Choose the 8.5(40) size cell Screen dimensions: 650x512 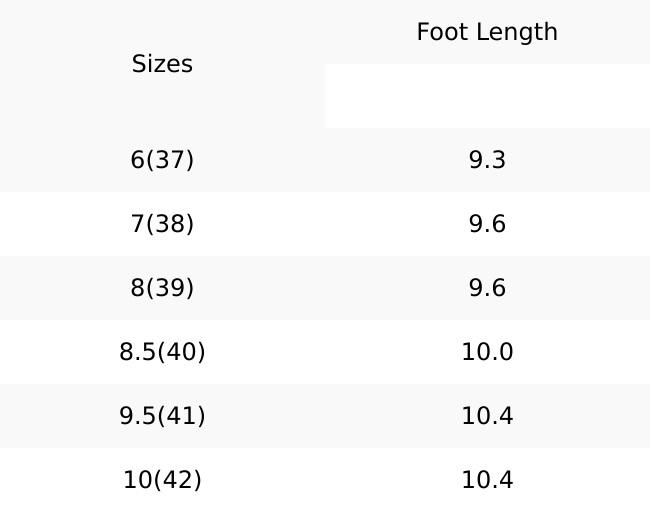[x=162, y=352]
